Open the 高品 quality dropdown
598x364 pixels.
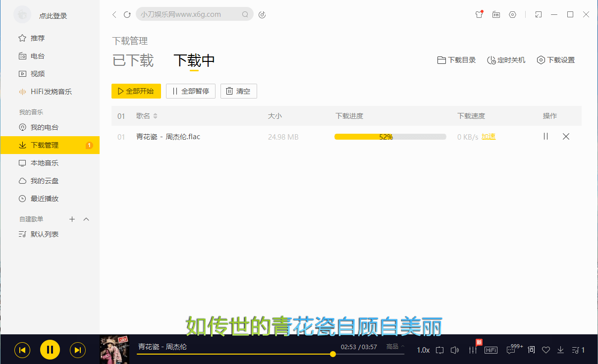coord(394,347)
